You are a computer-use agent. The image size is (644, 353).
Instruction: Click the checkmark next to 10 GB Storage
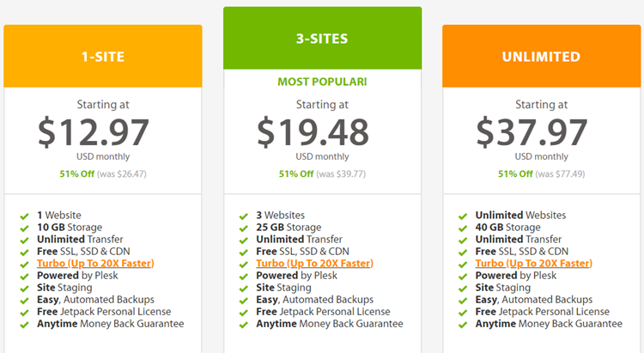click(x=25, y=228)
